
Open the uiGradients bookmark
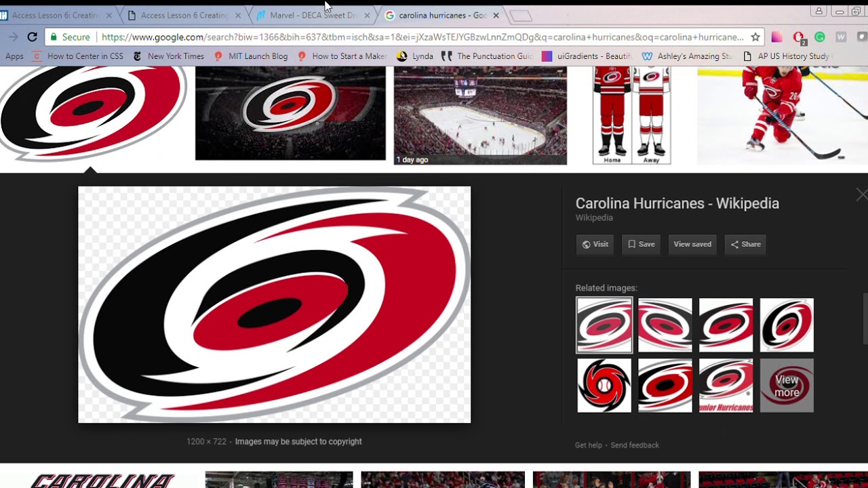point(587,56)
